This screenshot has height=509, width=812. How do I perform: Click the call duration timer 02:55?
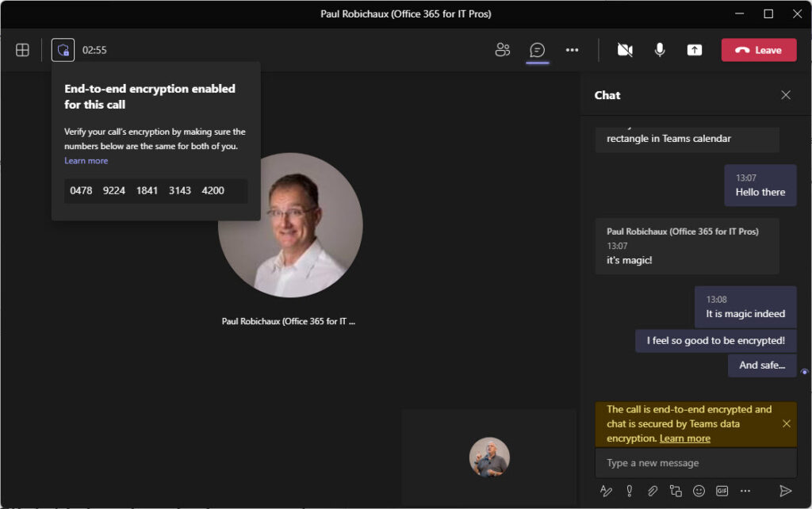[x=94, y=50]
